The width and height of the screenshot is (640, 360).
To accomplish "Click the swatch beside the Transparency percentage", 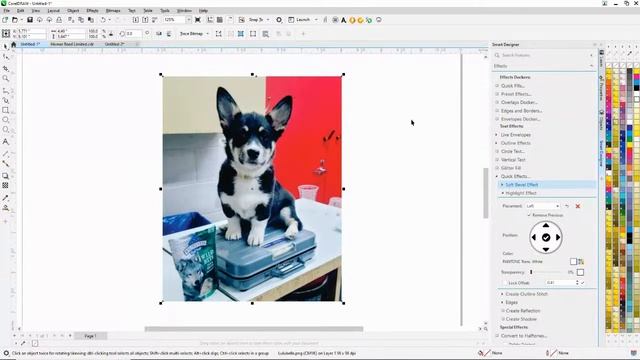I will [x=580, y=272].
